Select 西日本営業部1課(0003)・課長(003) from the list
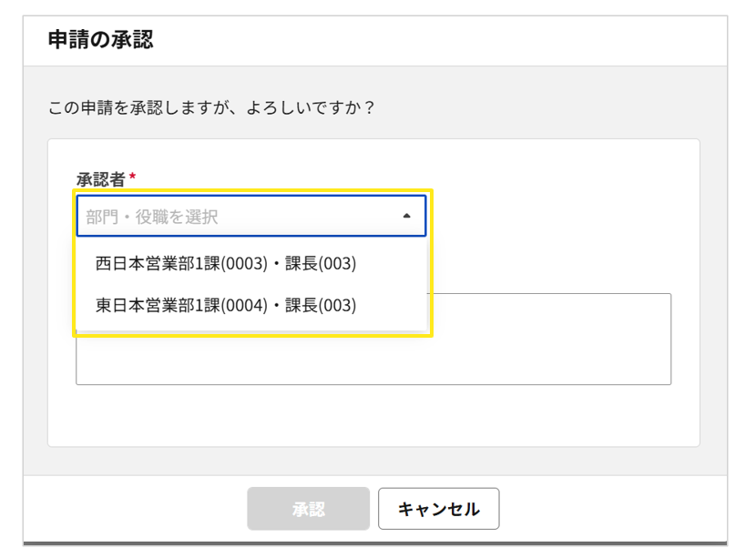Viewport: 756px width, 558px height. (226, 264)
